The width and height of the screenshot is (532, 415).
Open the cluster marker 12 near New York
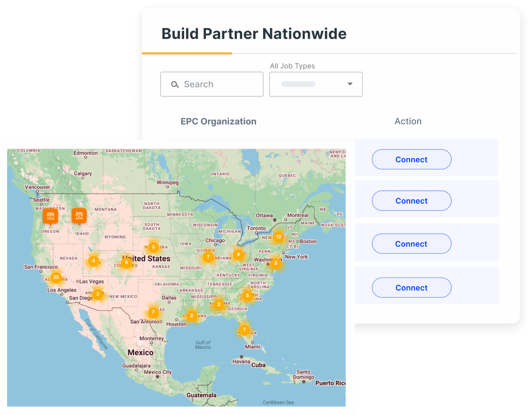point(278,237)
